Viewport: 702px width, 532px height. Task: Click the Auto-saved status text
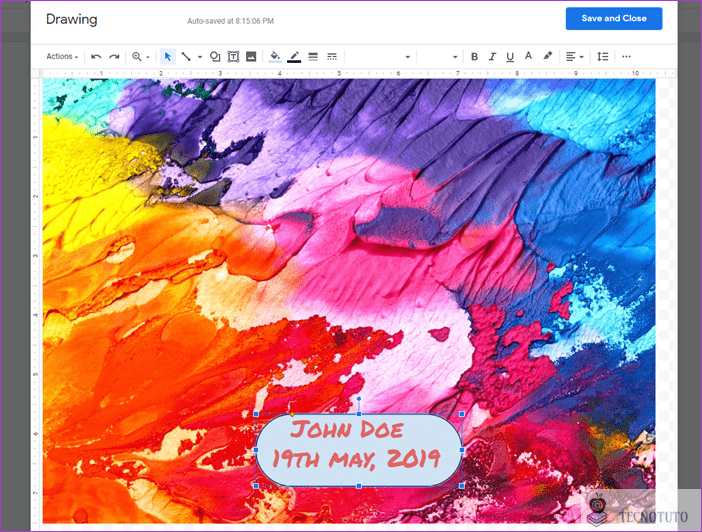pos(230,21)
